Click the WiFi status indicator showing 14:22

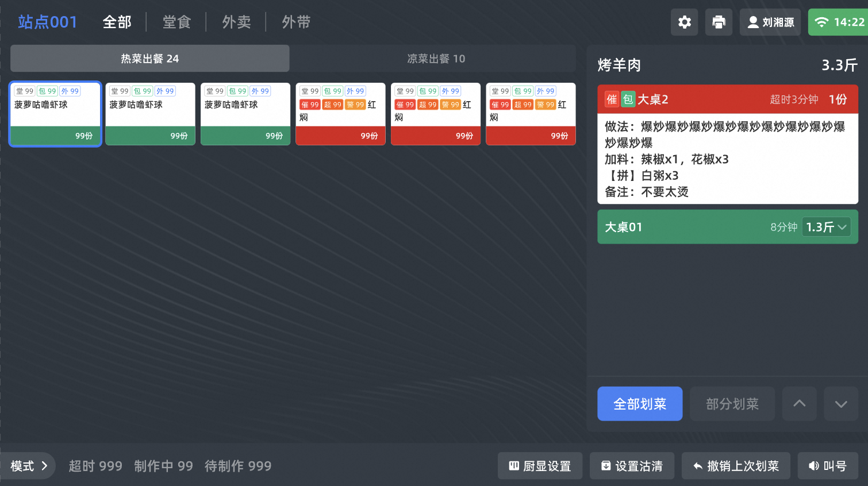coord(838,22)
